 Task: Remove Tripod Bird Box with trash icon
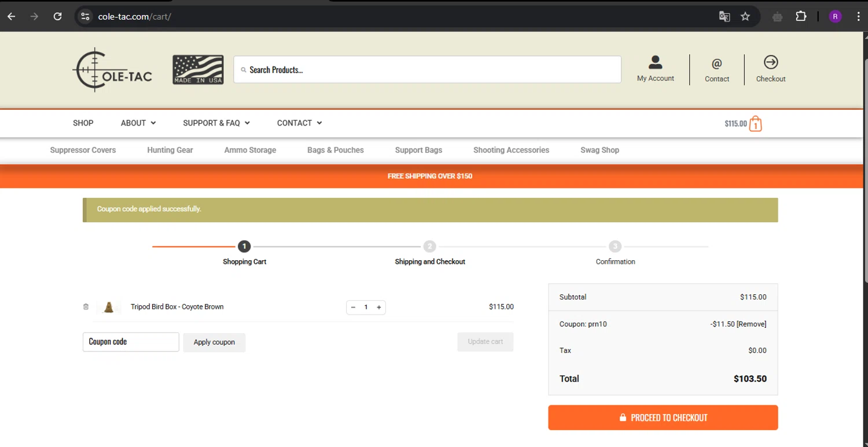tap(86, 306)
